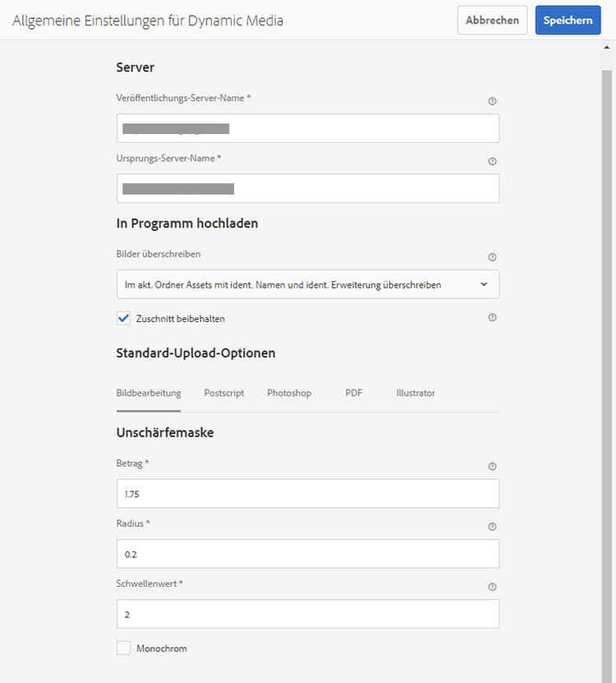Screen dimensions: 616x683
Task: Open the PDF upload options tab
Action: [x=353, y=393]
